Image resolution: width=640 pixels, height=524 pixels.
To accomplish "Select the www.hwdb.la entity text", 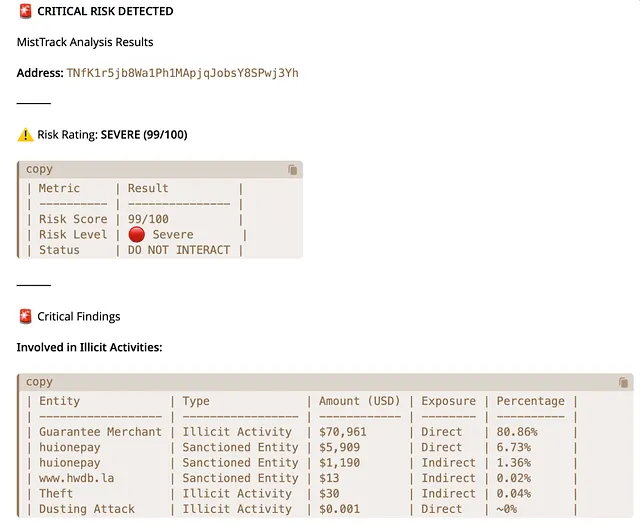I will [76, 478].
